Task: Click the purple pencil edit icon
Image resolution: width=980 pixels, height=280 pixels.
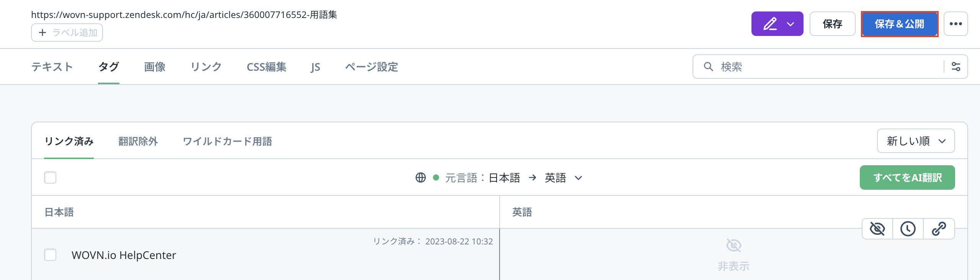Action: [x=770, y=24]
